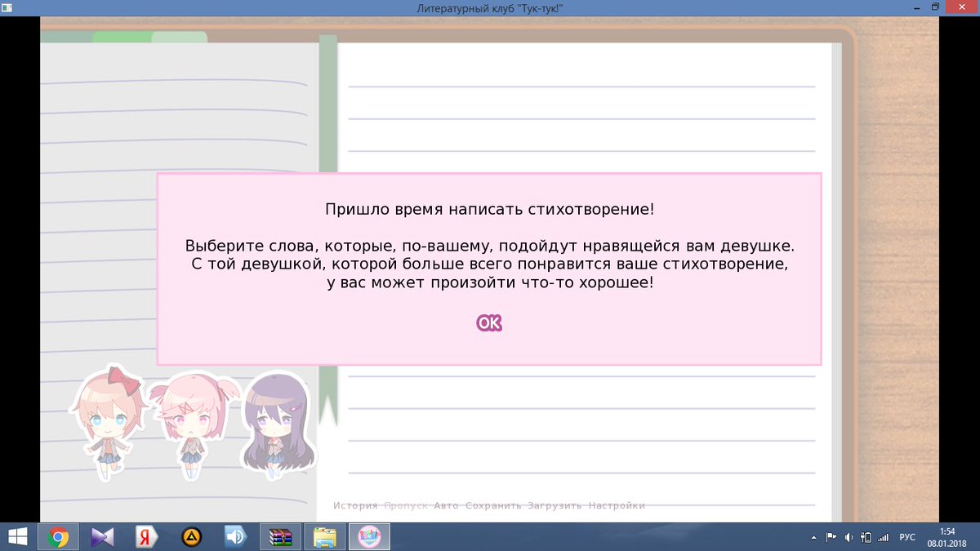The image size is (980, 551).
Task: Toggle Пропуск in the bottom menu
Action: 406,505
